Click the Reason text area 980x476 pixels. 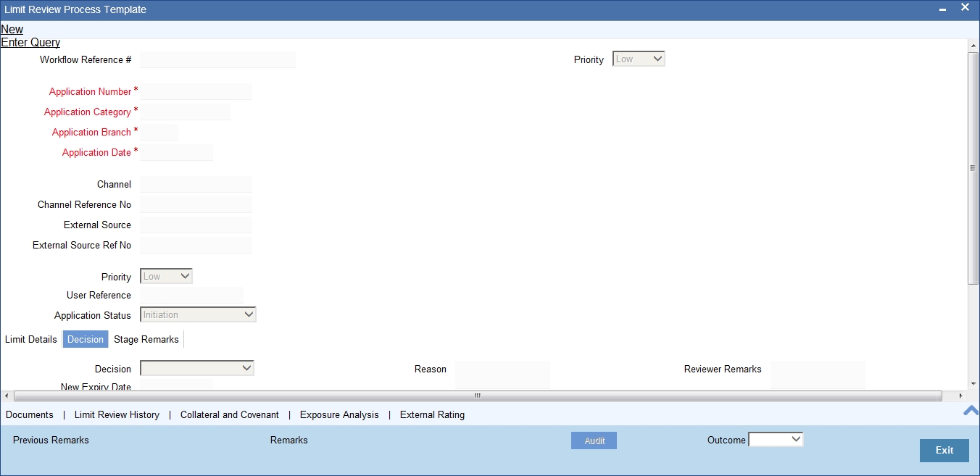(502, 375)
